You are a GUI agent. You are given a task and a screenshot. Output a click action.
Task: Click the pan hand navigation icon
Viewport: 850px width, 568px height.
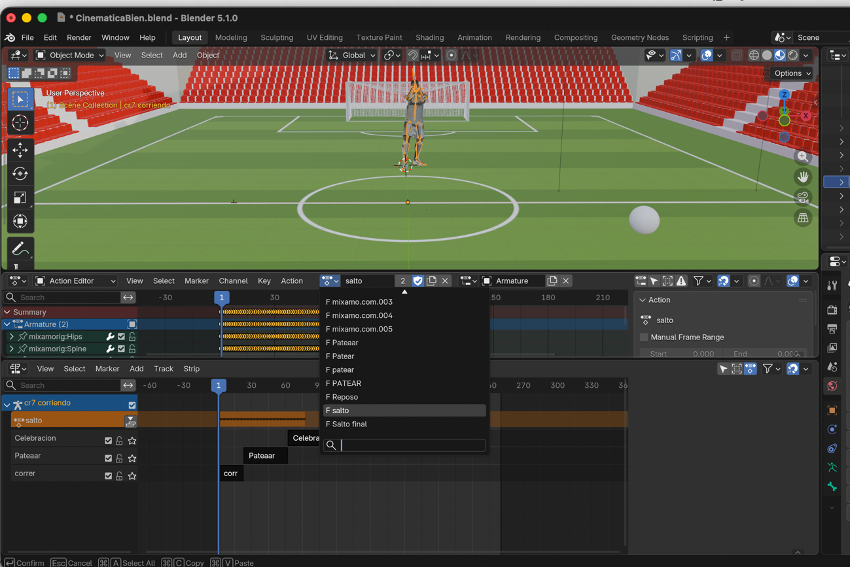[x=802, y=177]
